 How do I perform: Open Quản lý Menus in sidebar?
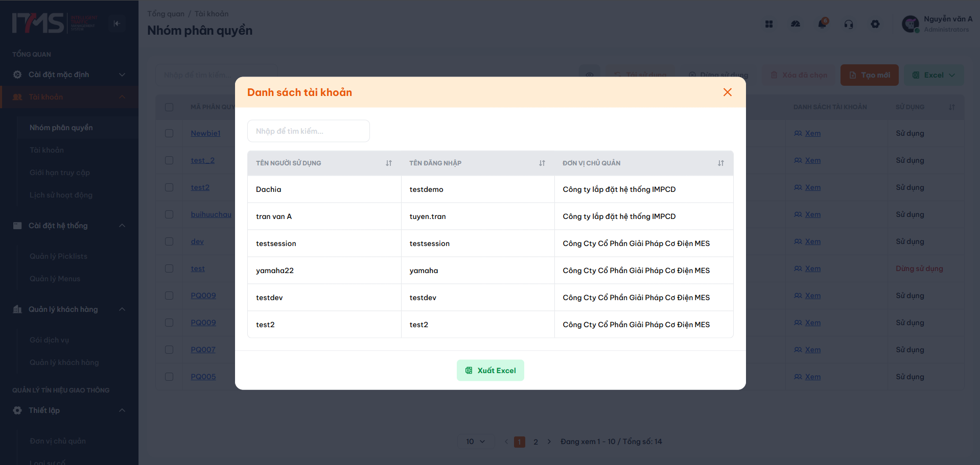(55, 279)
